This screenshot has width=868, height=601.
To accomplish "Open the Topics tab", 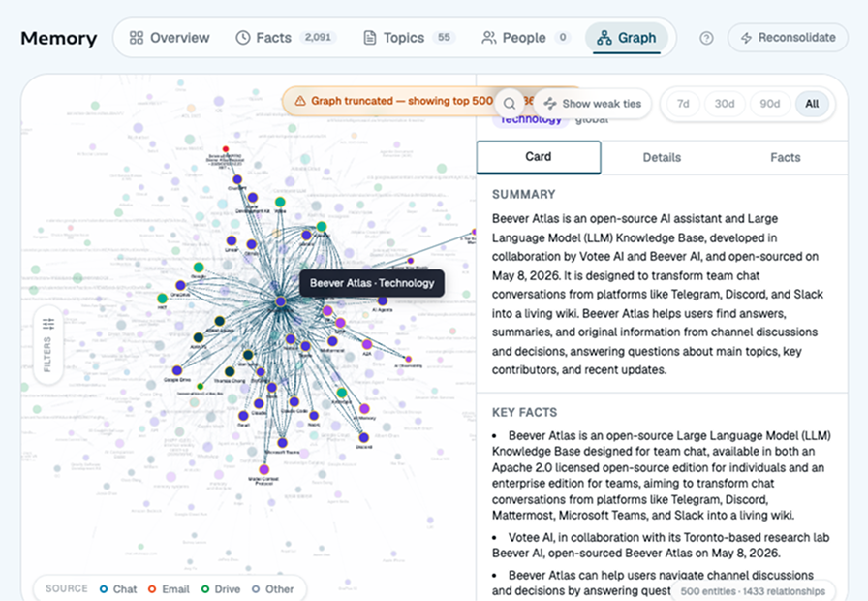I will (x=409, y=38).
